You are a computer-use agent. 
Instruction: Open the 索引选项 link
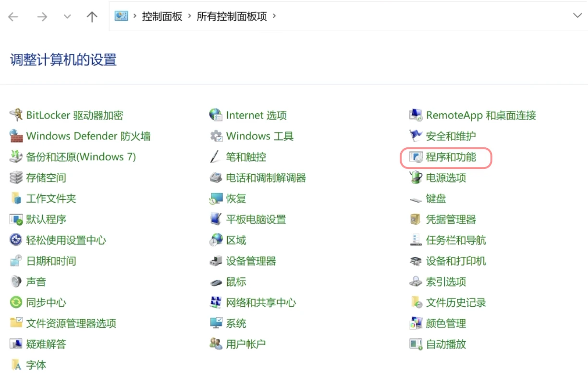(446, 282)
